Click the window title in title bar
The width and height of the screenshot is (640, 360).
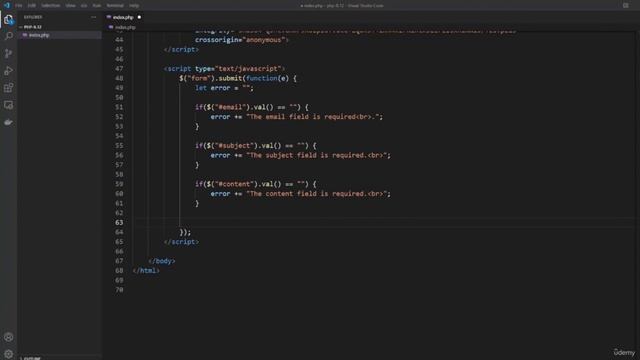(342, 6)
